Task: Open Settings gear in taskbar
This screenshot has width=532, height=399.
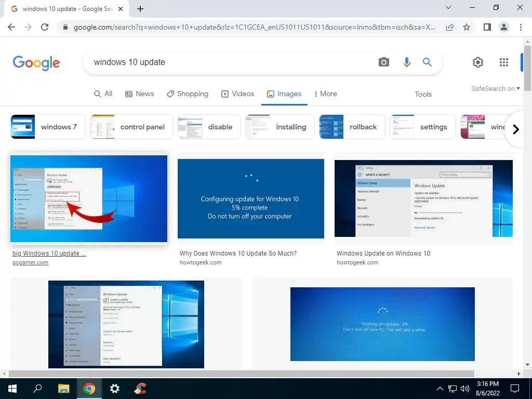Action: pyautogui.click(x=115, y=389)
